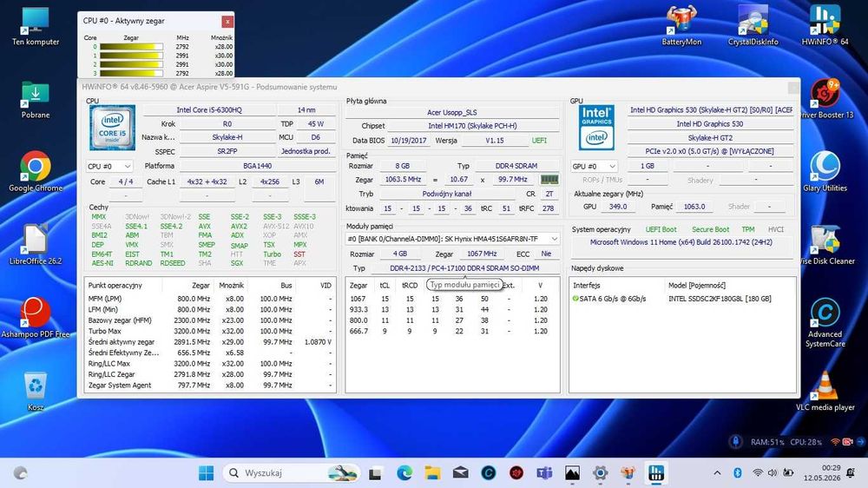Click the DDR4-2133 / PC4-17100 module type
Screen dimensions: 868x488
click(x=464, y=268)
